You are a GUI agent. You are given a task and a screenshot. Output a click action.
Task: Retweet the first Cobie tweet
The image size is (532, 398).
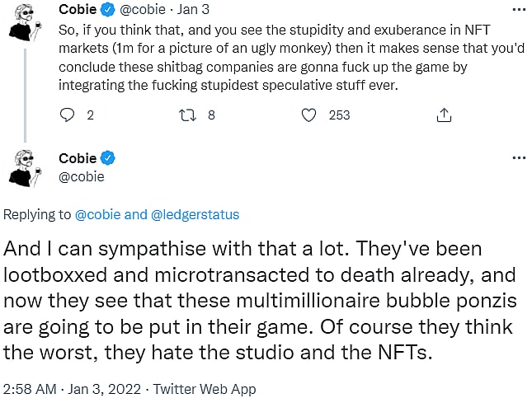[x=186, y=115]
